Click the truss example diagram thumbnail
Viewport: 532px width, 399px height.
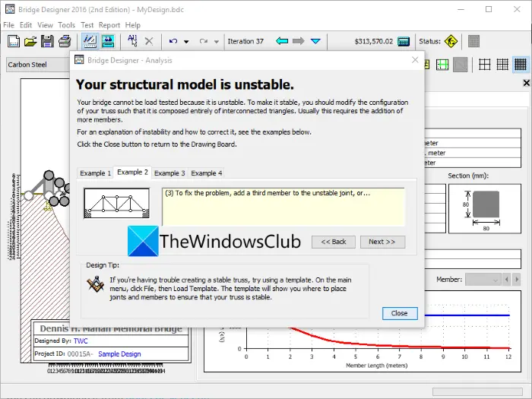(117, 204)
